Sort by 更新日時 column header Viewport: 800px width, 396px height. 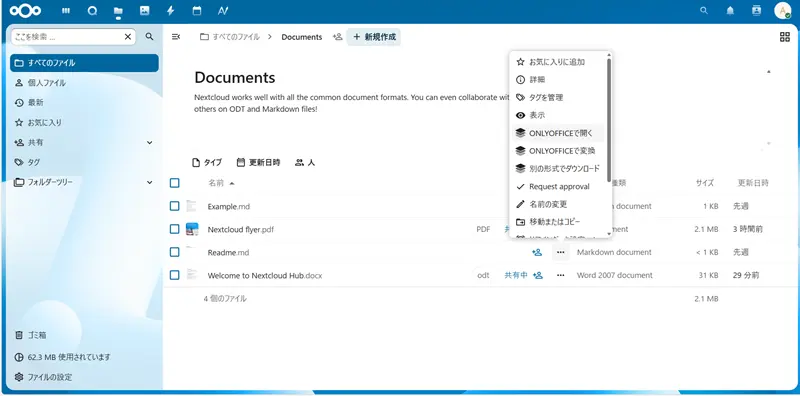point(753,183)
